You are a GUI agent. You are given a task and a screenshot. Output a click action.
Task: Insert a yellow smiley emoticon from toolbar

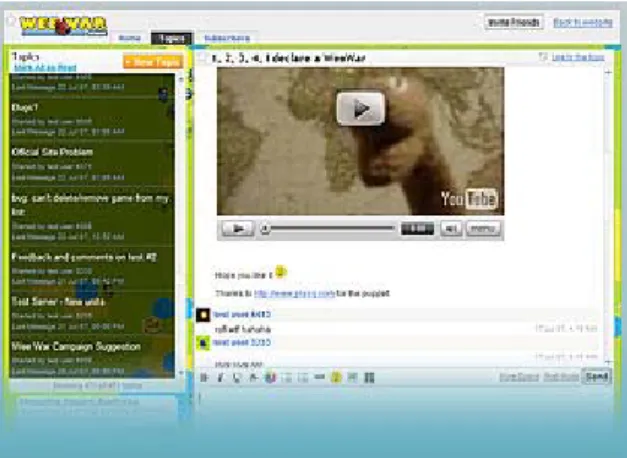[336, 377]
